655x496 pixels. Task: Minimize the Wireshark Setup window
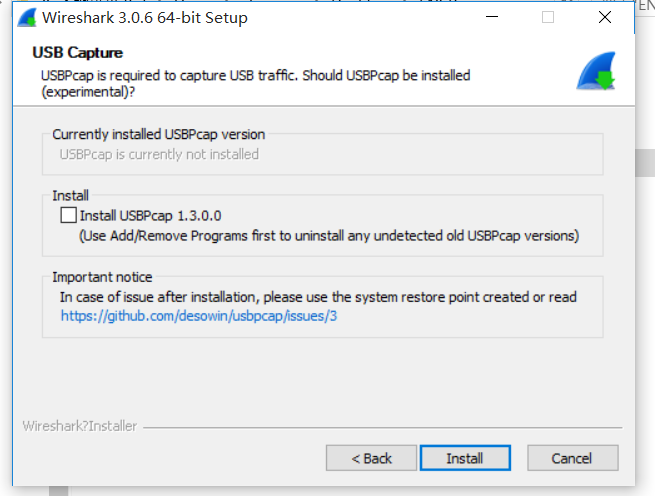pyautogui.click(x=490, y=18)
